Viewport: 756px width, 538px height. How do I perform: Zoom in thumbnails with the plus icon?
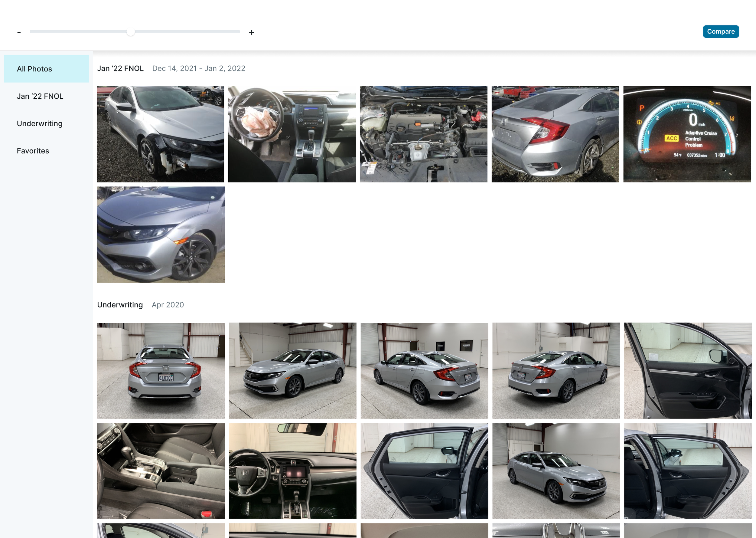click(x=251, y=32)
